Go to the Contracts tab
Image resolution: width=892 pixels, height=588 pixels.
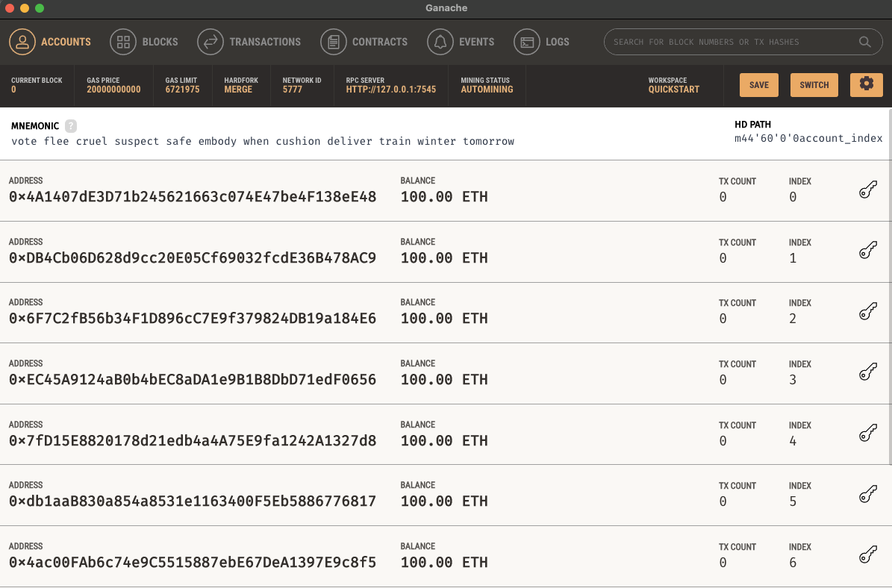364,42
